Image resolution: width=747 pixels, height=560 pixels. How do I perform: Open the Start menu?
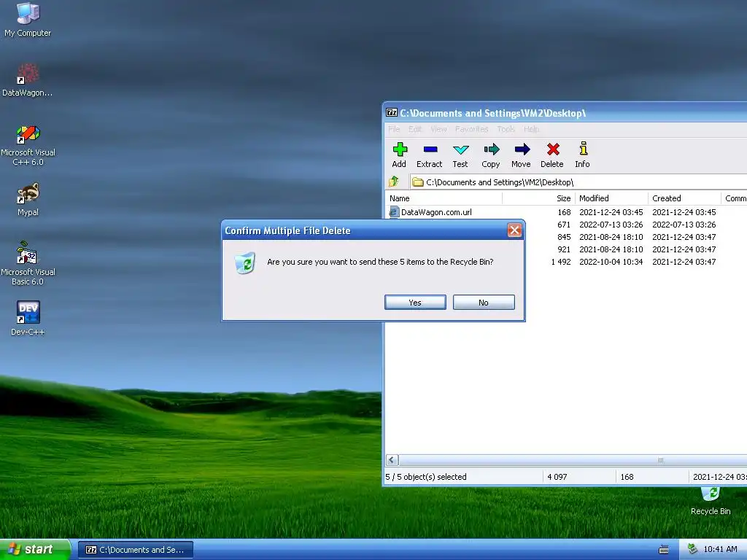(x=35, y=550)
